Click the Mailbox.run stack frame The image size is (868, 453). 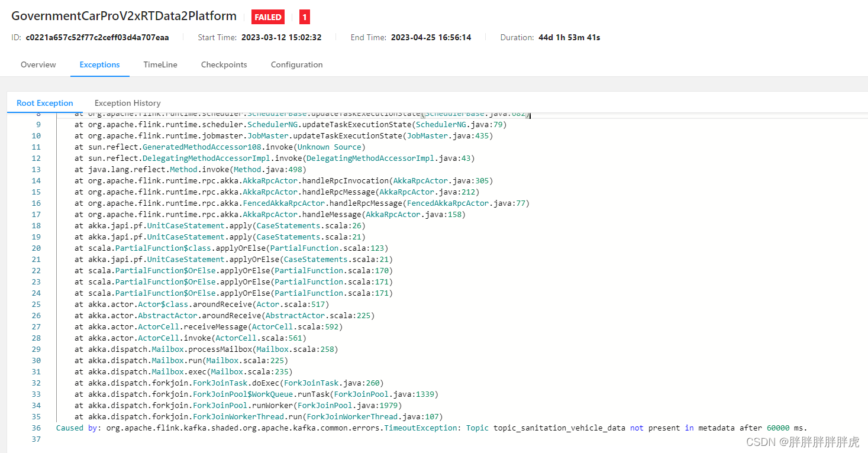pos(181,361)
